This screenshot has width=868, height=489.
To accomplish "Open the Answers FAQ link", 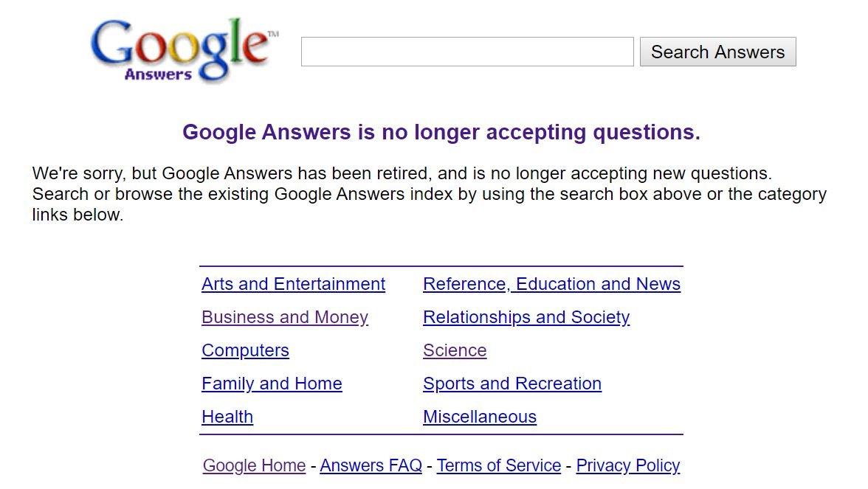I will 371,465.
